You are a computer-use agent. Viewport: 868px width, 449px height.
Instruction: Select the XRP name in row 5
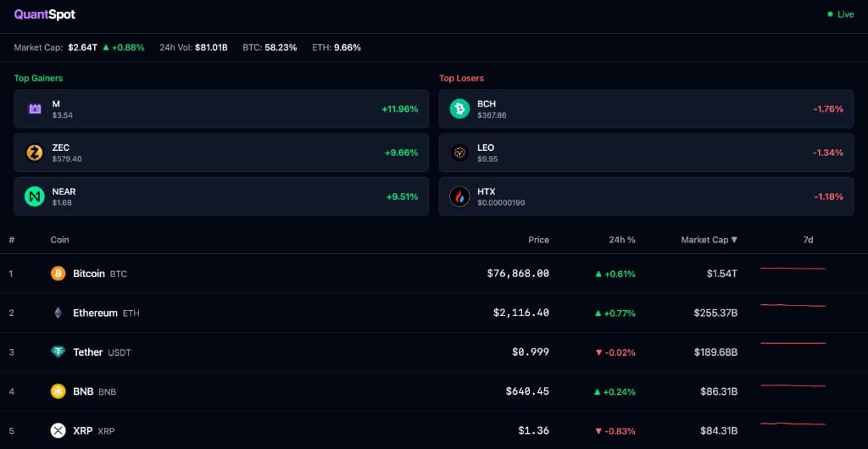pyautogui.click(x=83, y=430)
